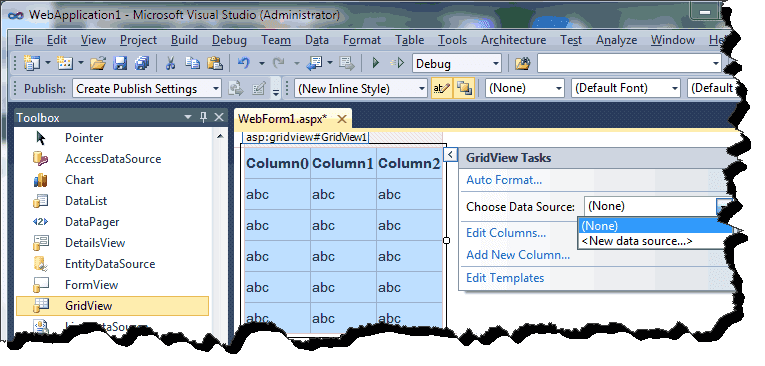
Task: Click the Toolbox scrollbar up arrow
Action: pos(220,137)
